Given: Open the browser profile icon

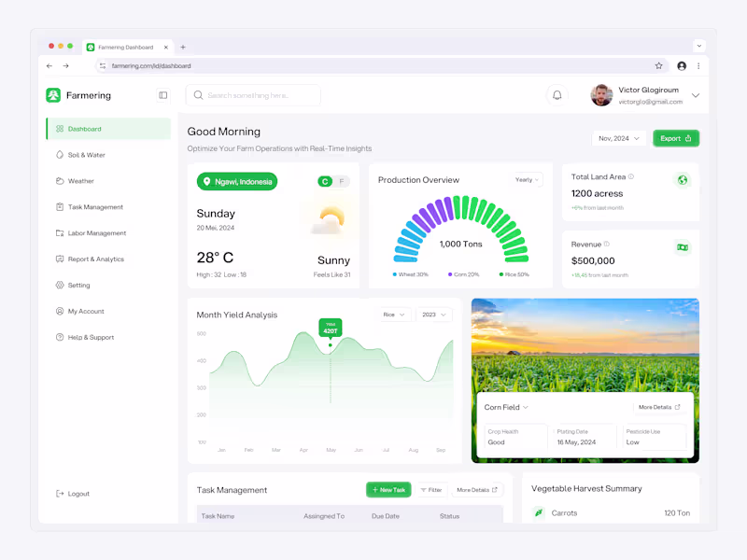Looking at the screenshot, I should coord(682,65).
